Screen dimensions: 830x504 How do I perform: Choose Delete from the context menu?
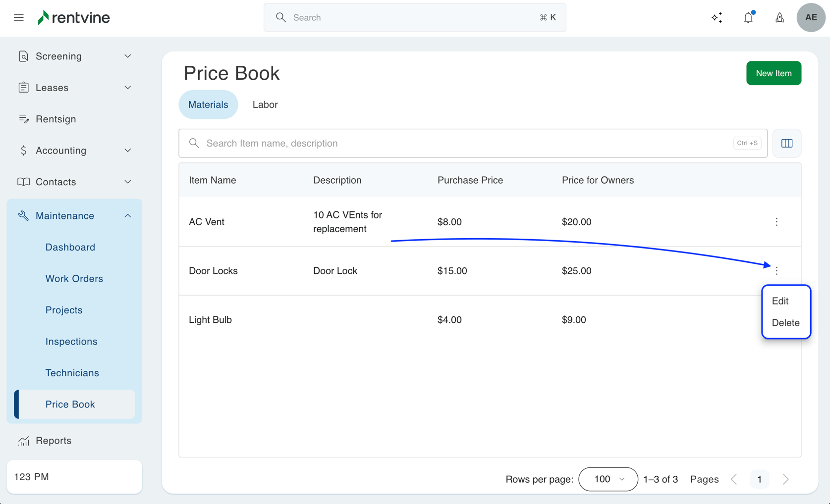click(785, 323)
